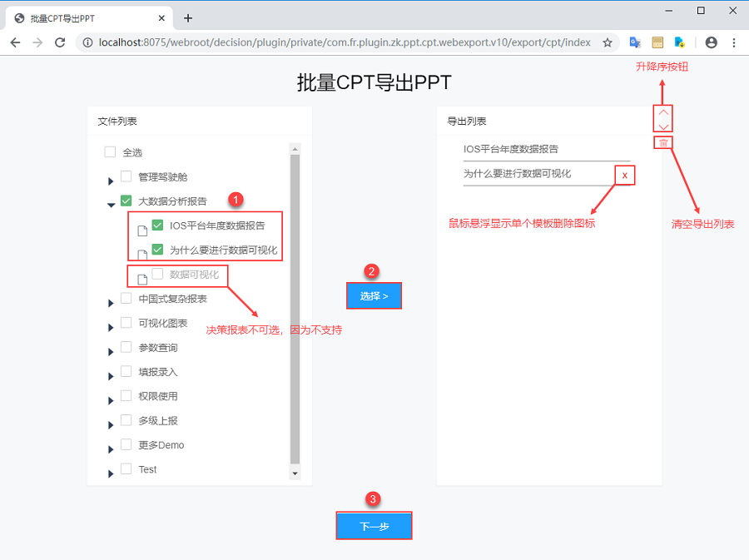Click the yellow calendar-style extension icon
749x560 pixels.
(x=657, y=42)
